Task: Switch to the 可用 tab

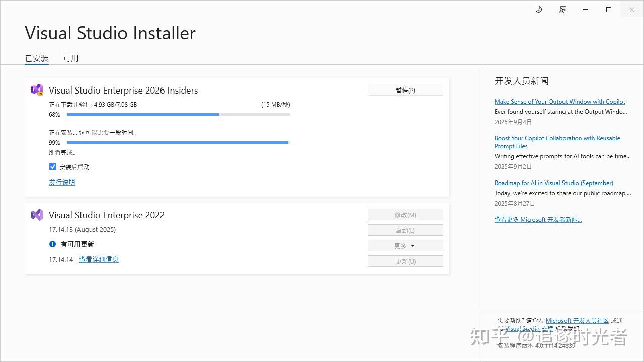Action: click(71, 58)
